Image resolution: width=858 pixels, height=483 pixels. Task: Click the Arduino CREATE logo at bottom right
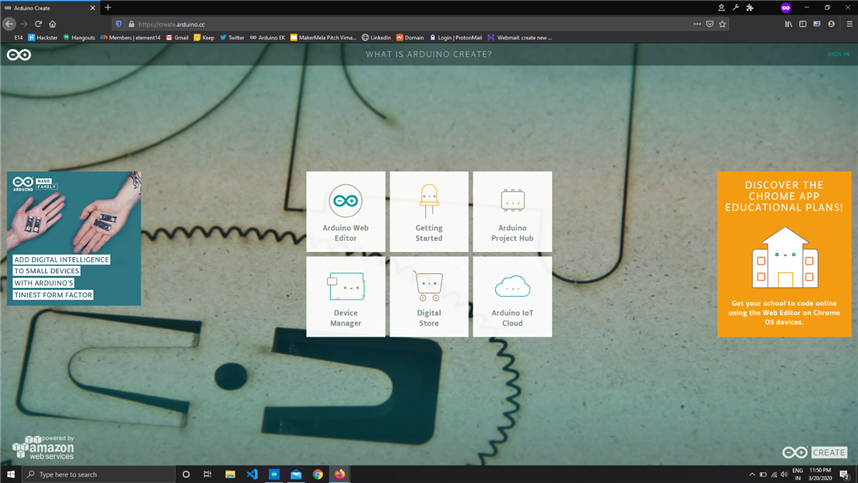814,452
